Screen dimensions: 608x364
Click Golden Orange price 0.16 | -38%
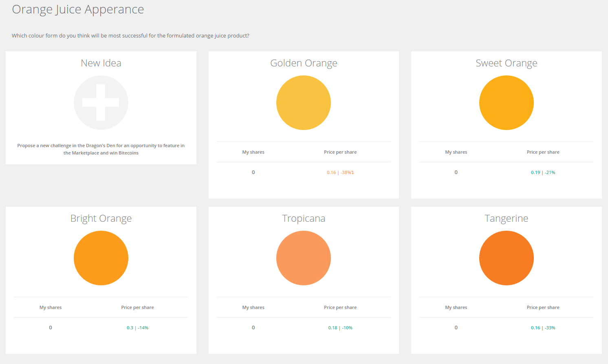(x=340, y=172)
